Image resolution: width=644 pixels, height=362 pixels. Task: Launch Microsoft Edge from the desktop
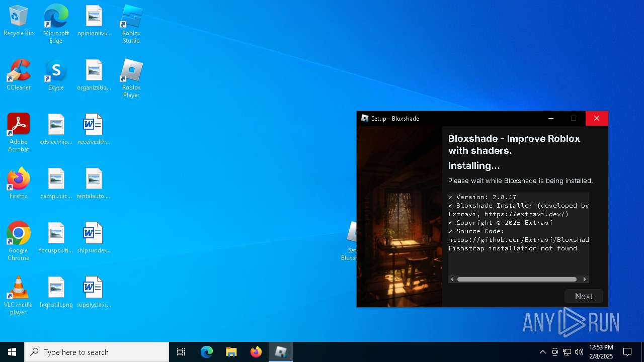click(x=56, y=24)
